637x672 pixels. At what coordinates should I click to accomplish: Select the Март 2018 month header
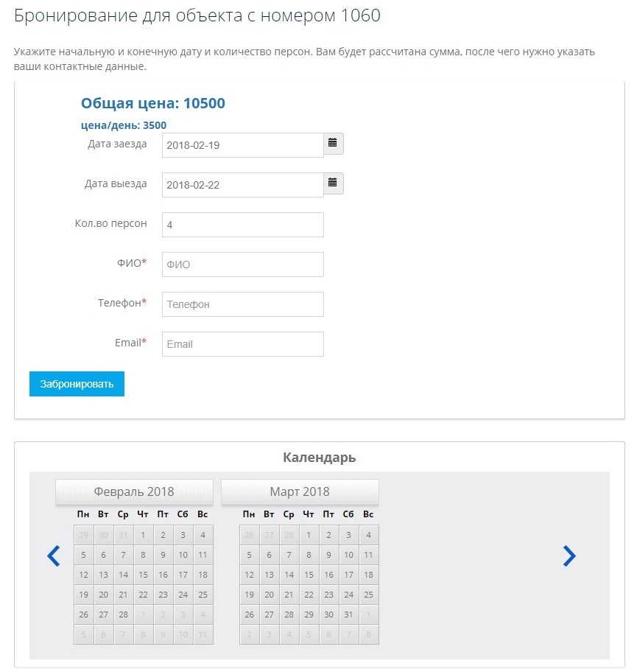(300, 492)
